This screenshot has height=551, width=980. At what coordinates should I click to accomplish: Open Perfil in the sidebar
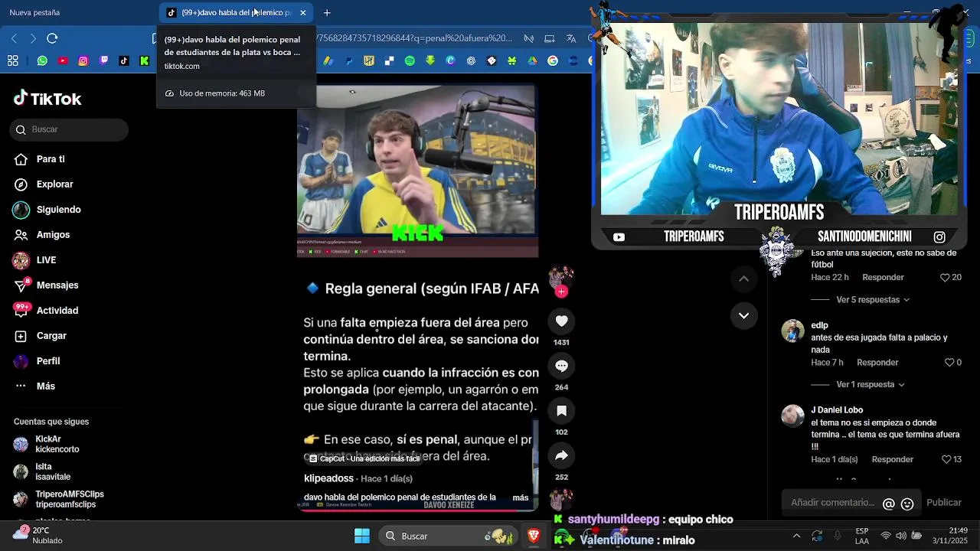37,361
